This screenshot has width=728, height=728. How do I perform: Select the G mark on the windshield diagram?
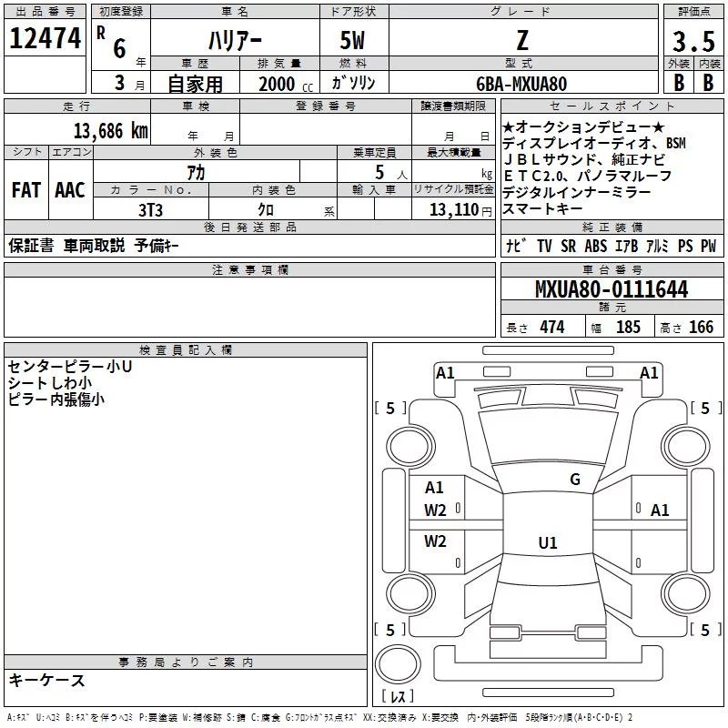point(575,480)
